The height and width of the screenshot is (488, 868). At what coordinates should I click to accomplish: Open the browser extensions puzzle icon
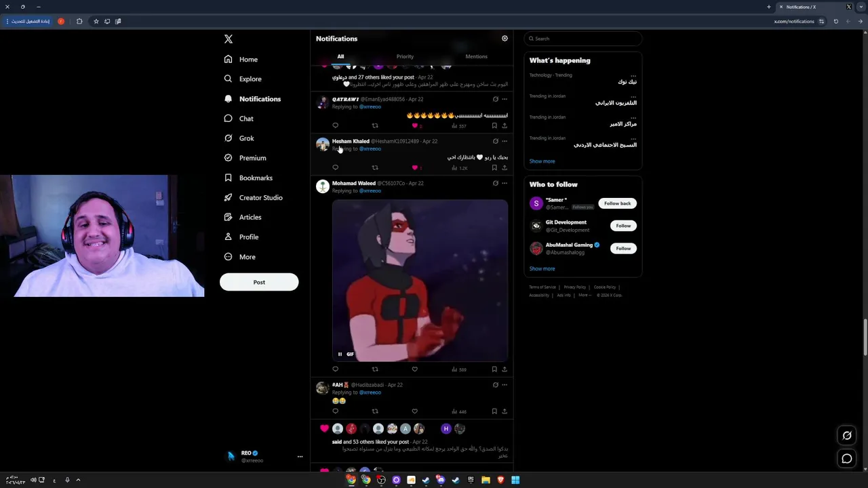pos(79,22)
